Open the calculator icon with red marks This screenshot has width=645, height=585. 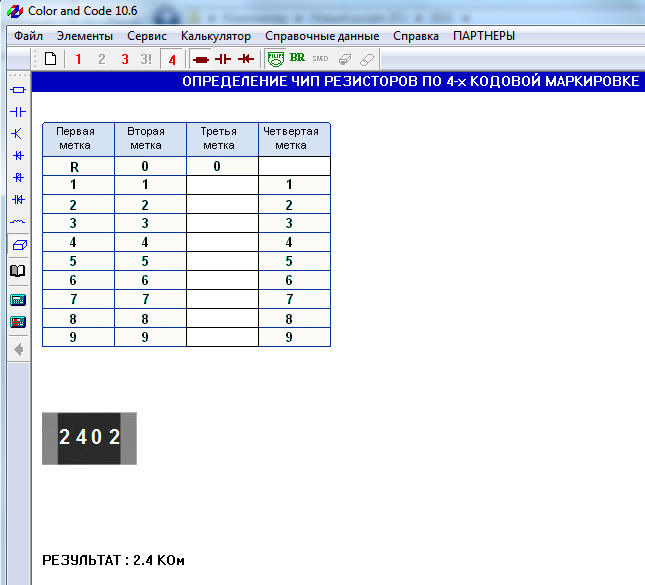tap(18, 322)
